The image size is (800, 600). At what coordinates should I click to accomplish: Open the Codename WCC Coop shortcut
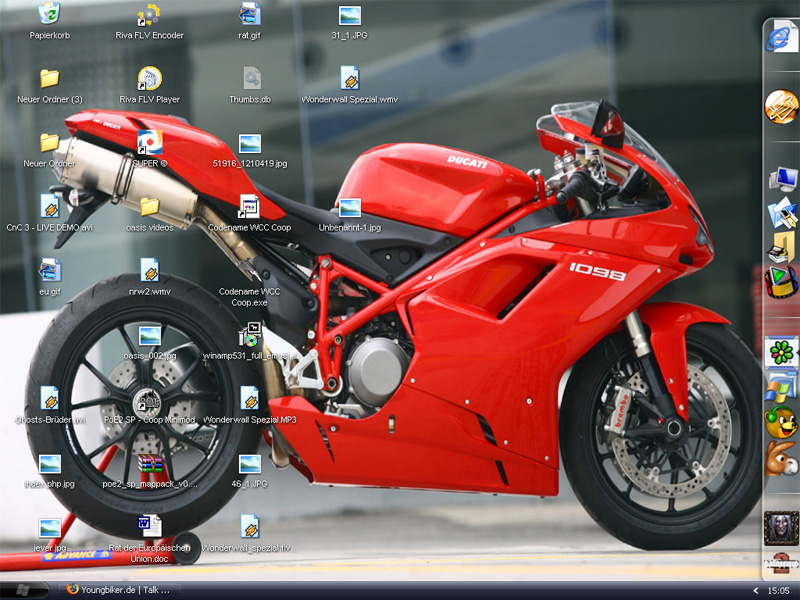point(249,207)
